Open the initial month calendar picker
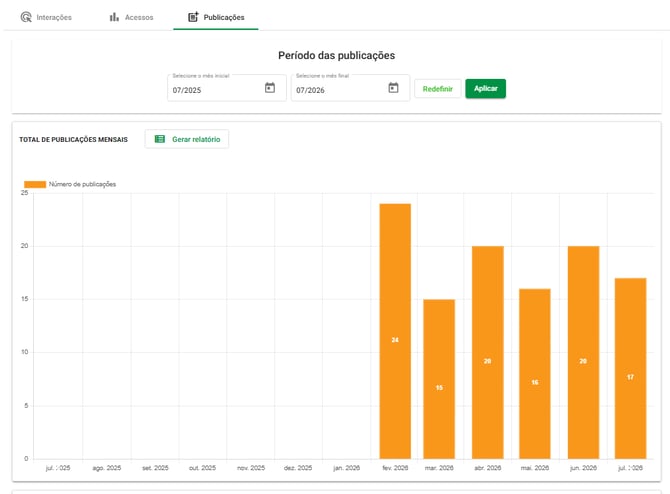Image resolution: width=670 pixels, height=494 pixels. [270, 88]
